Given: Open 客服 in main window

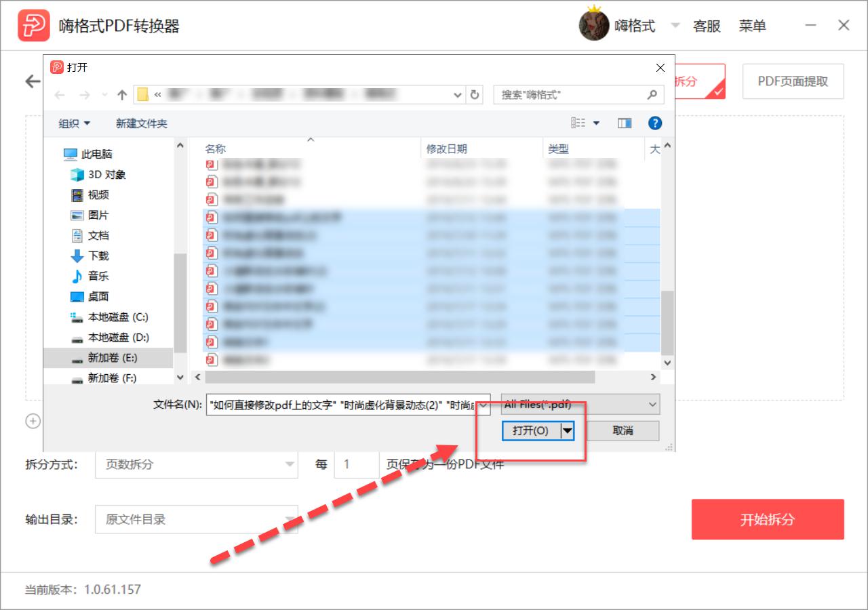Looking at the screenshot, I should 707,26.
